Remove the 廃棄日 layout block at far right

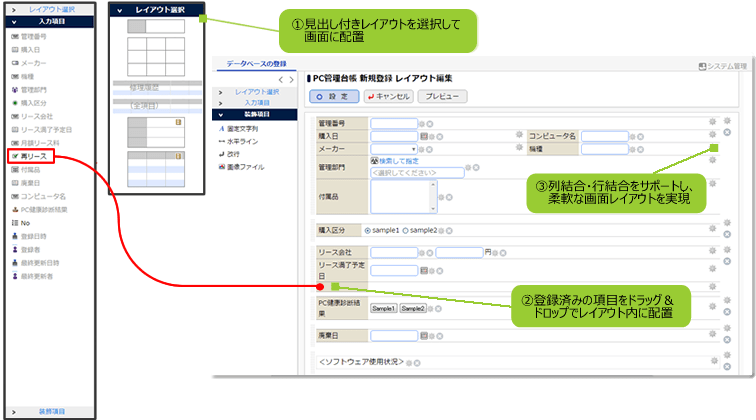pos(727,340)
